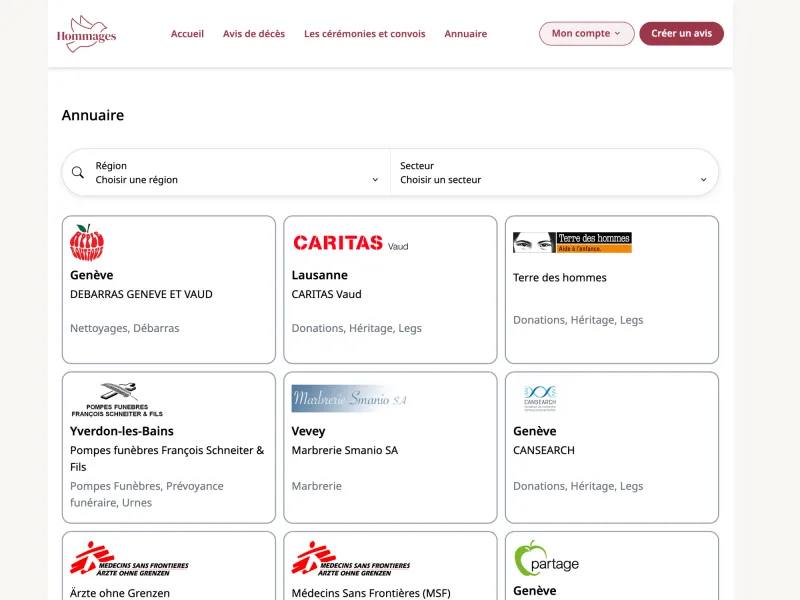Click the red apple Debarras logo
Viewport: 800px width, 600px height.
pos(87,243)
